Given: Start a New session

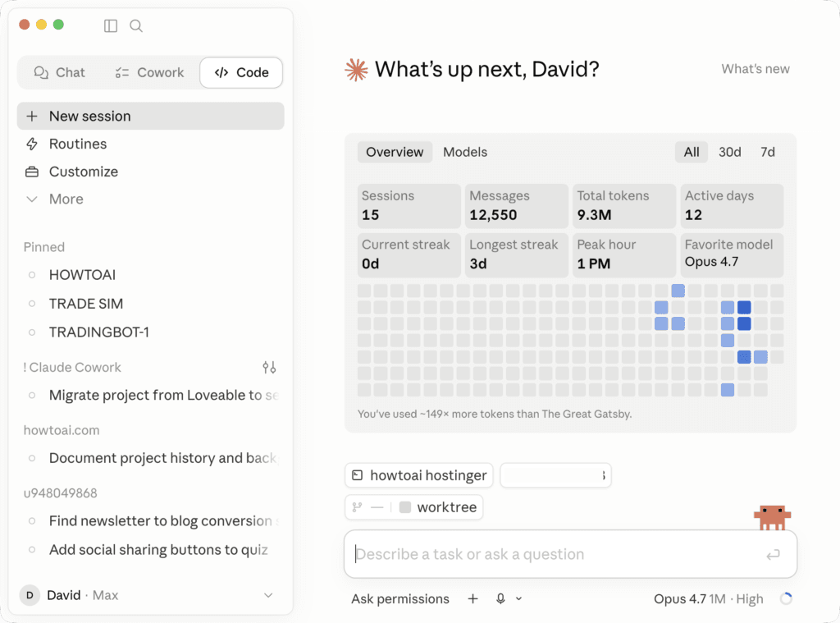Looking at the screenshot, I should point(151,116).
